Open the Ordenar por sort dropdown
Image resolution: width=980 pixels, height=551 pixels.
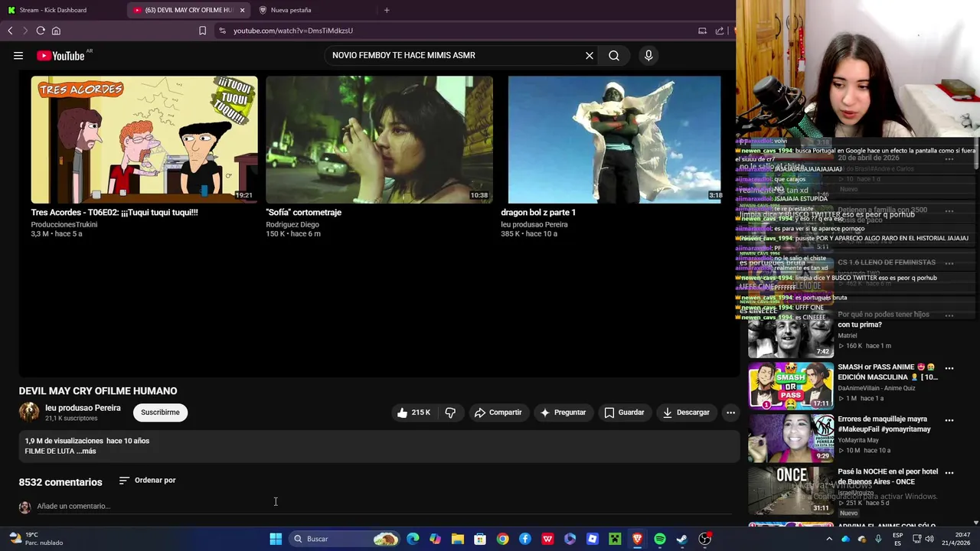point(148,481)
